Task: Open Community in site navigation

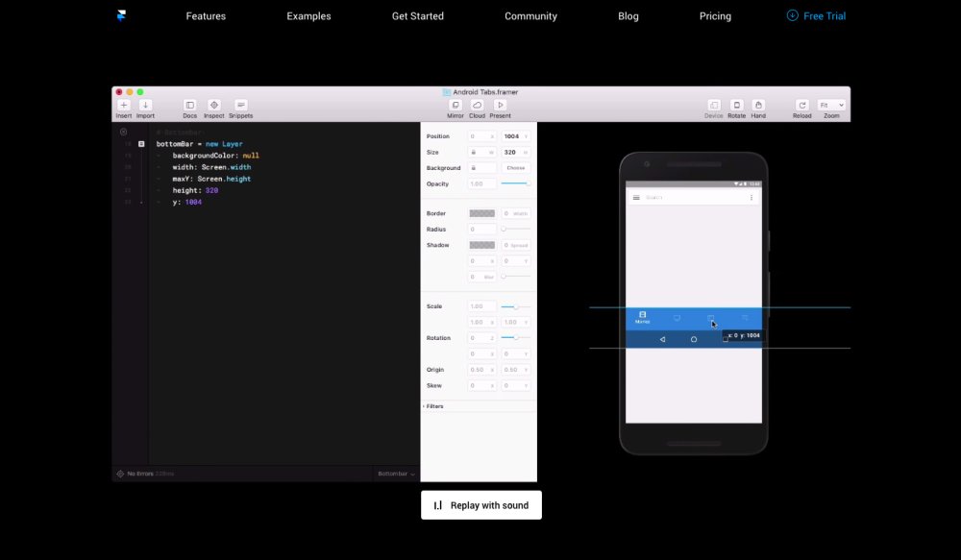Action: coord(530,16)
